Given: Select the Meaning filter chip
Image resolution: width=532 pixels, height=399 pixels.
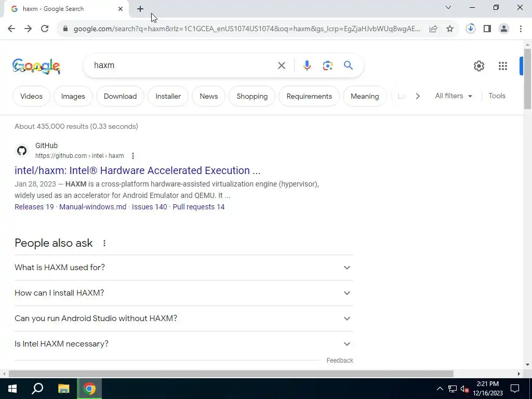Looking at the screenshot, I should [x=365, y=96].
